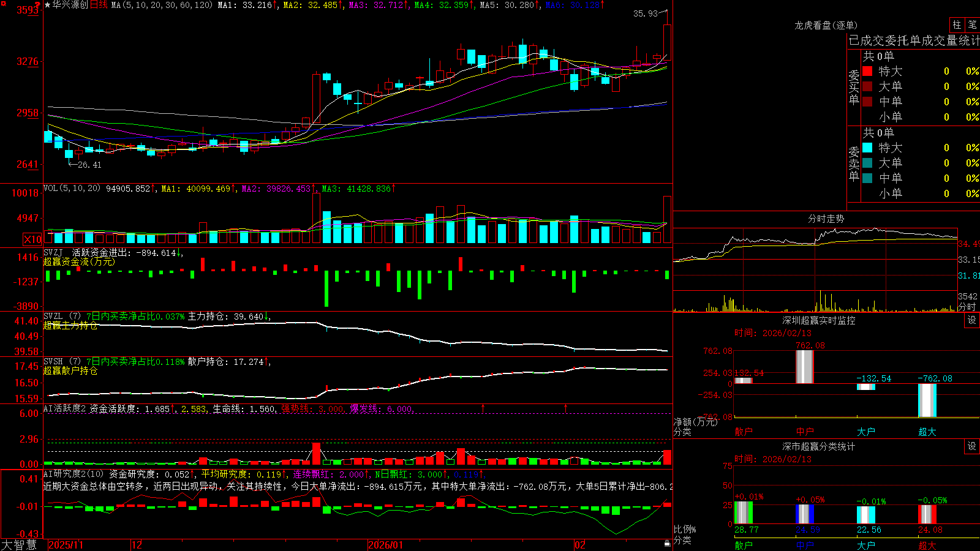Click the 大智慧 logo in the bottom-left corner

19,545
